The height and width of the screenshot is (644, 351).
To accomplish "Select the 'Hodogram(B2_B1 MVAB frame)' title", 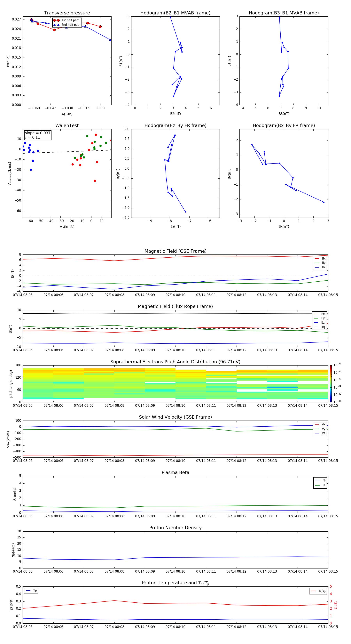I will 175,13.
